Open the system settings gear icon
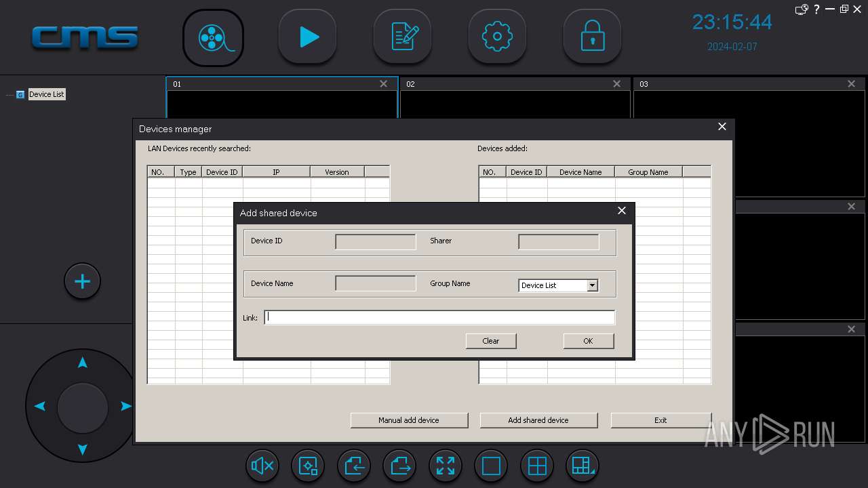Viewport: 868px width, 488px height. point(497,37)
